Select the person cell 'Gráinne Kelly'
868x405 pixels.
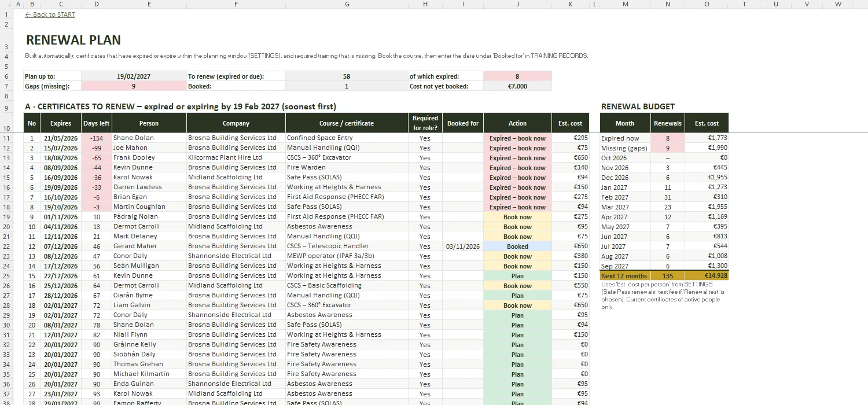tap(149, 344)
